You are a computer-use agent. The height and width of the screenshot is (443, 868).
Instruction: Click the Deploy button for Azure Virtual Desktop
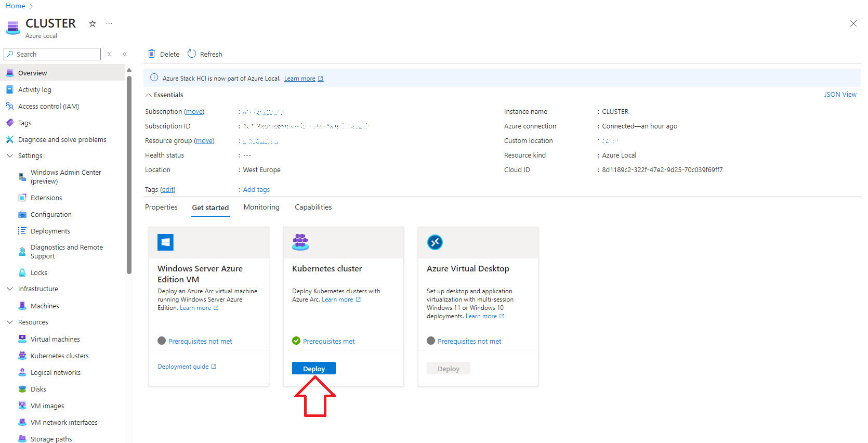[449, 369]
